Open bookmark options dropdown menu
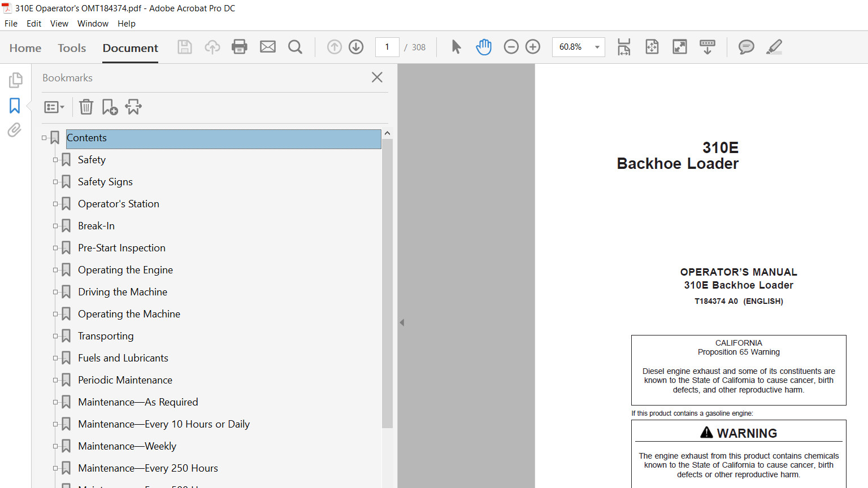The image size is (868, 488). (x=54, y=107)
